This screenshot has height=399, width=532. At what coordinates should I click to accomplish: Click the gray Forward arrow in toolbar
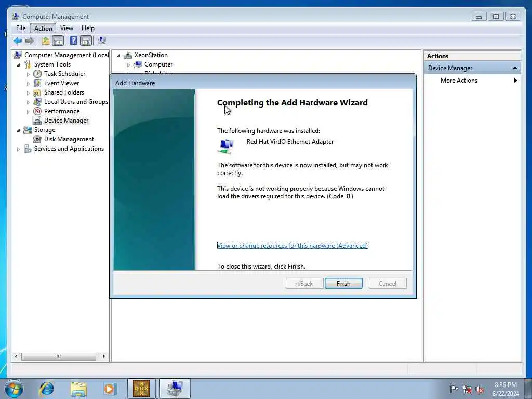pyautogui.click(x=30, y=41)
